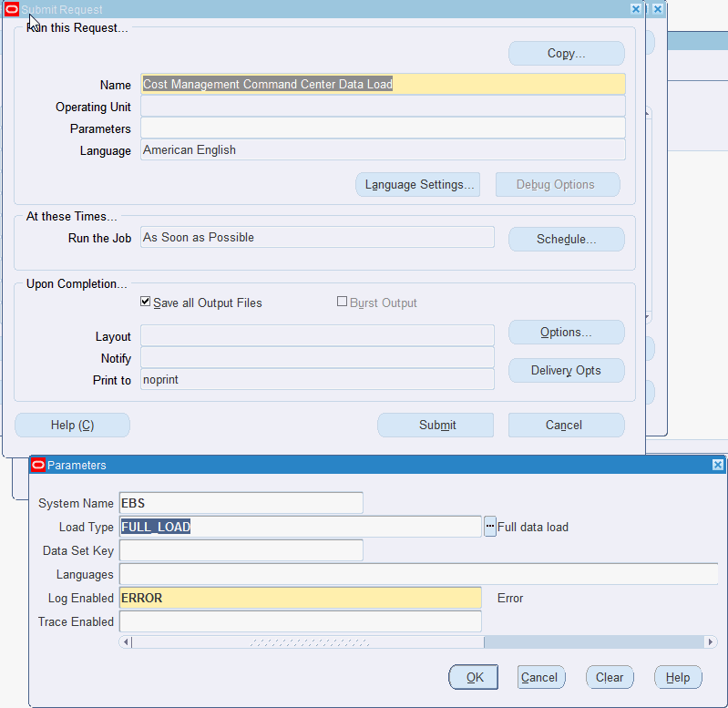Close the Submit Request window

point(636,9)
